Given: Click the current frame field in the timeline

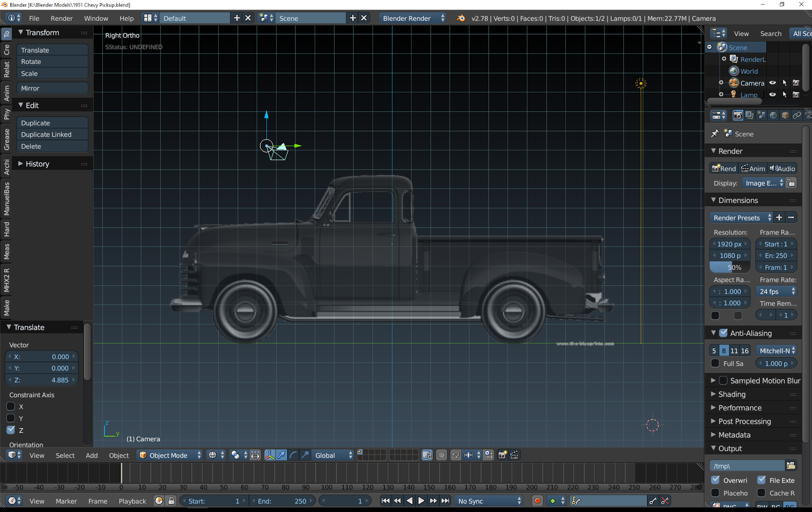Looking at the screenshot, I should 345,501.
